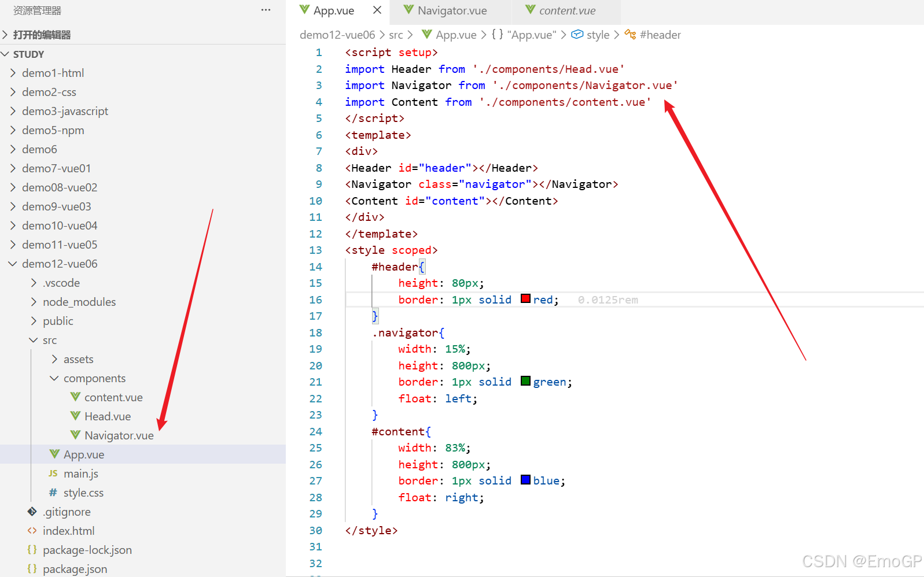Viewport: 924px width, 577px height.
Task: Expand the .vscode folder
Action: click(x=34, y=283)
